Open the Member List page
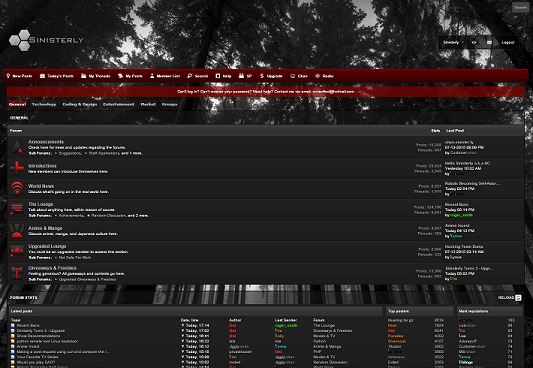The height and width of the screenshot is (368, 533). coord(165,76)
